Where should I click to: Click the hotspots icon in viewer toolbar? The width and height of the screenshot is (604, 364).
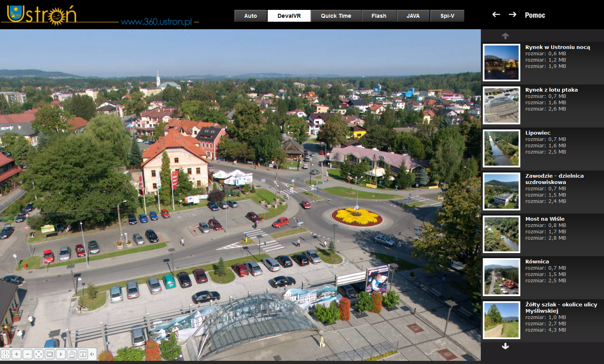click(6, 354)
